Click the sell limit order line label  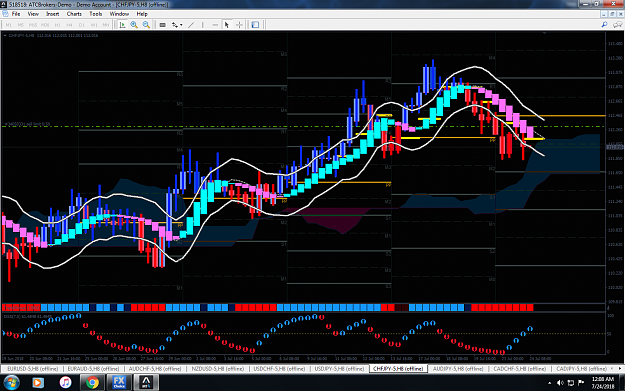(27, 124)
